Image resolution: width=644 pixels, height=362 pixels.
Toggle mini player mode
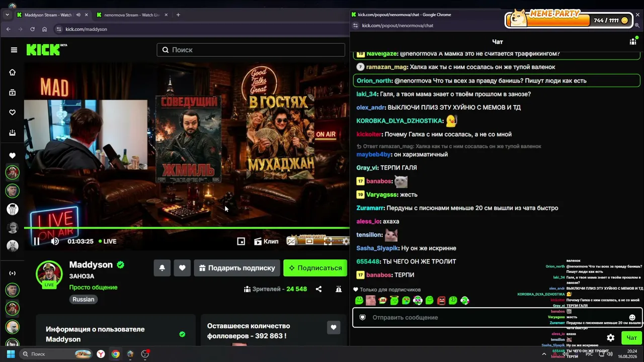click(x=241, y=241)
